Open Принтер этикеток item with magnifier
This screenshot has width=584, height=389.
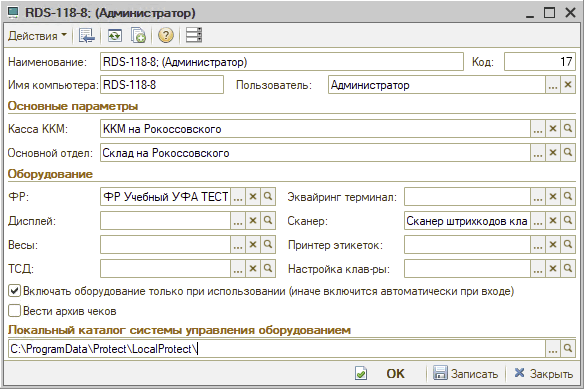(568, 245)
